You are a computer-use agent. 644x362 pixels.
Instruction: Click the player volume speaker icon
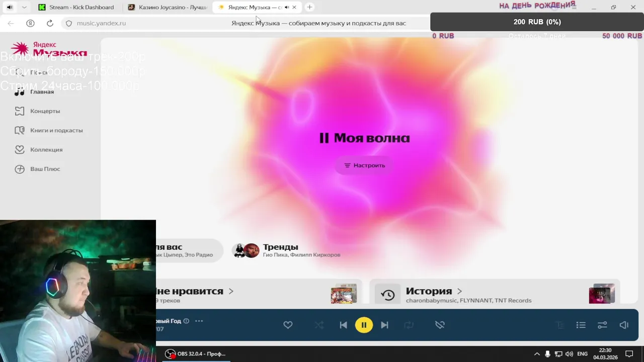[624, 325]
